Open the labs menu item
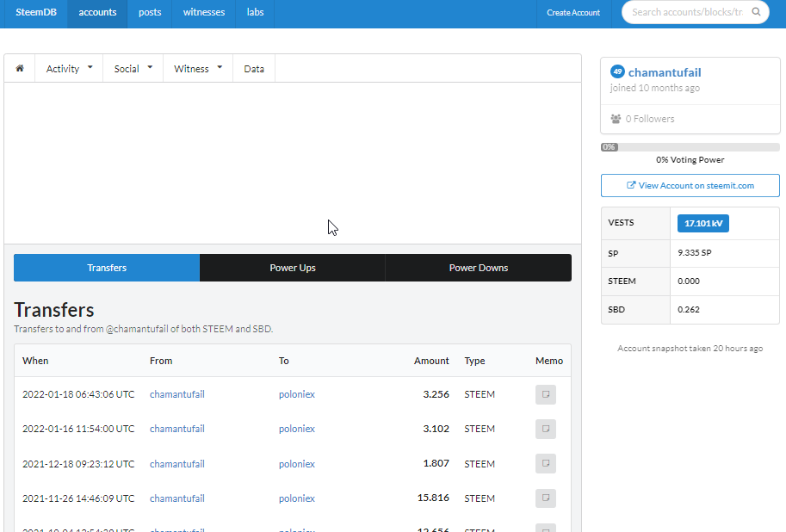 point(255,13)
